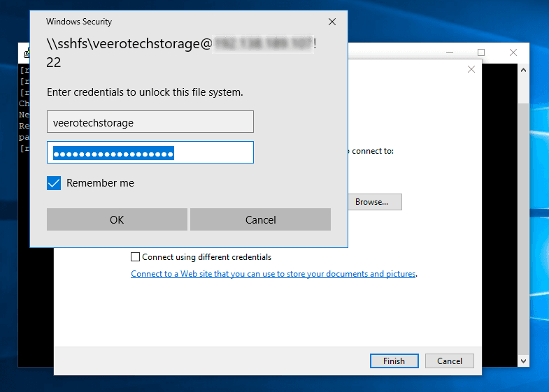Image resolution: width=549 pixels, height=392 pixels.
Task: Close the terminal window
Action: tap(513, 52)
